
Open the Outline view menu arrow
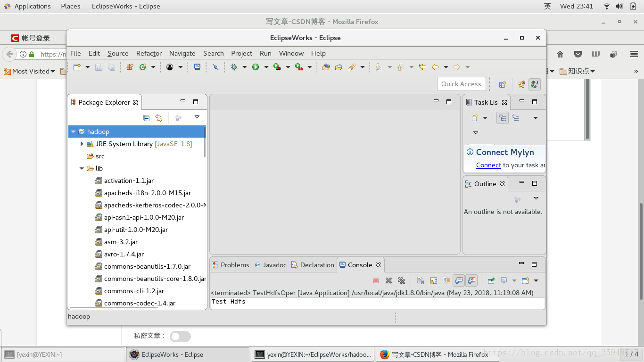(x=536, y=198)
